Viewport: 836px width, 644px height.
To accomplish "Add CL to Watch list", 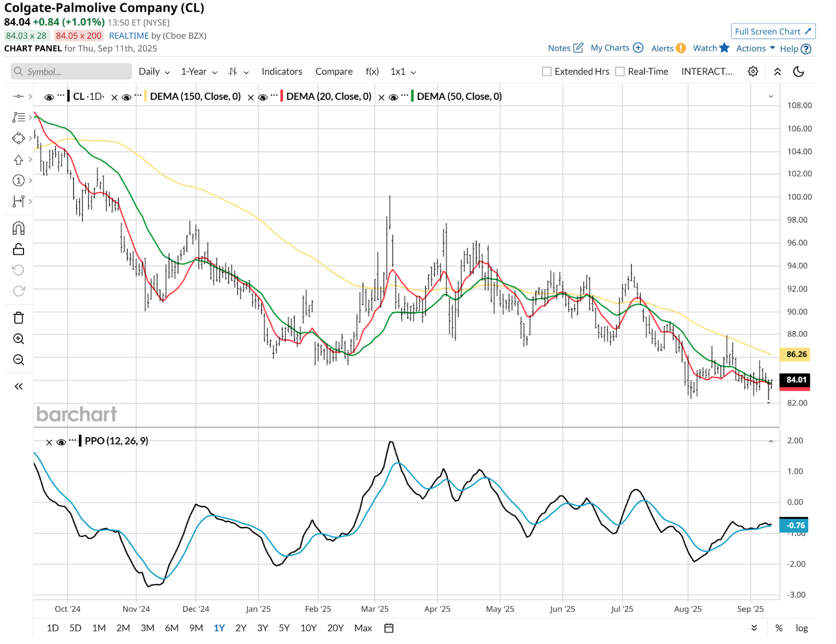I will tap(711, 48).
